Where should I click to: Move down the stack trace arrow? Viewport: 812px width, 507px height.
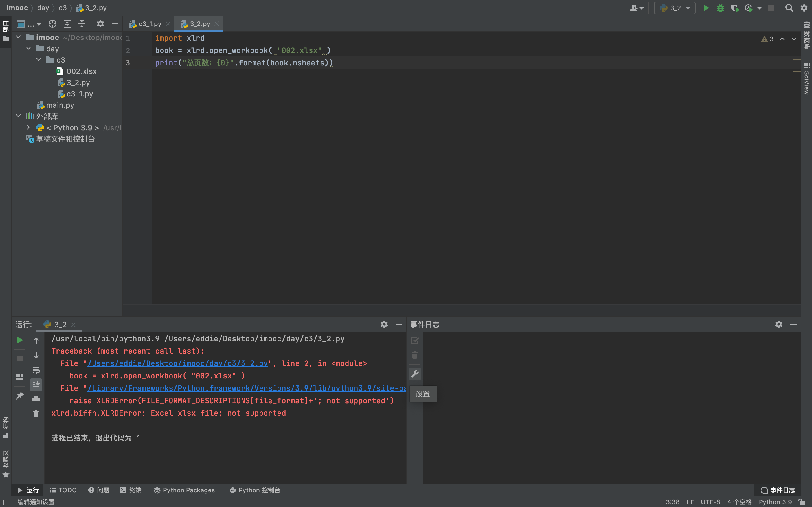pyautogui.click(x=36, y=355)
